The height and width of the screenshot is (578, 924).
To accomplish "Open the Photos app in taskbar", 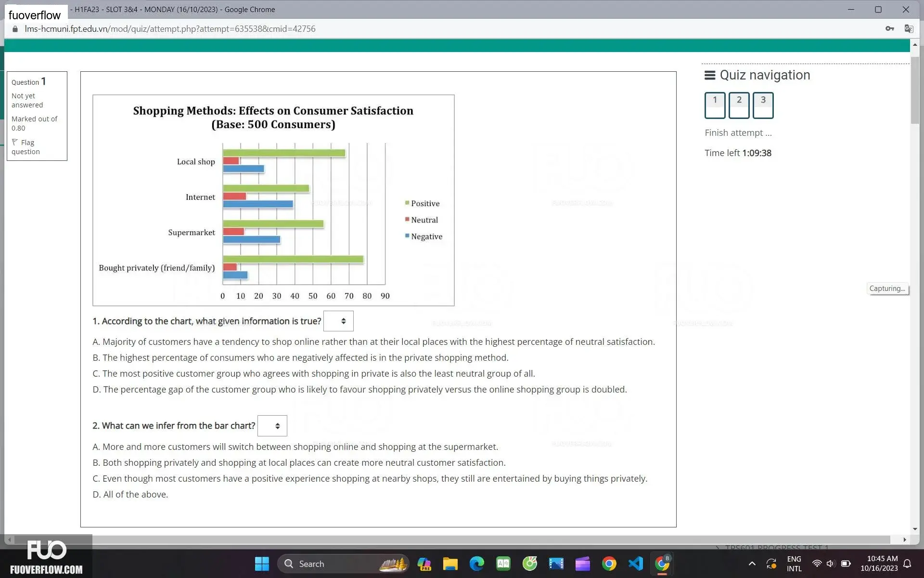I will 556,564.
